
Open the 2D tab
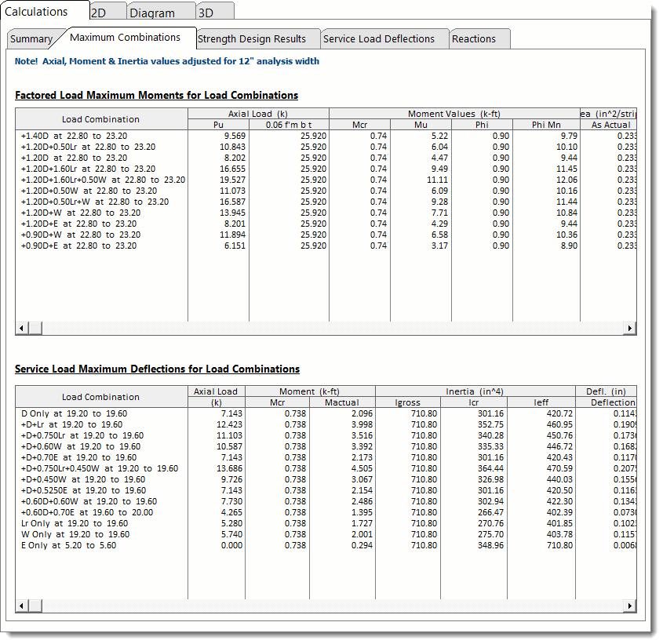(x=107, y=12)
